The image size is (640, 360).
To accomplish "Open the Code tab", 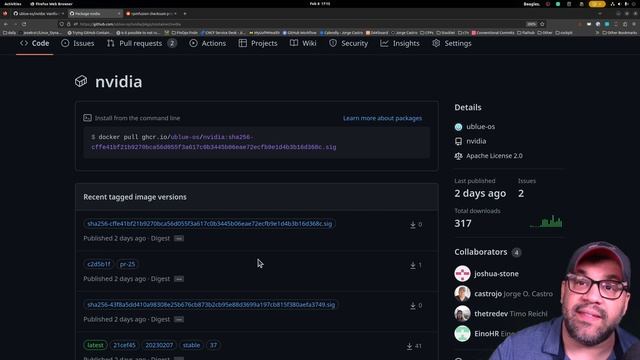I will click(x=35, y=43).
